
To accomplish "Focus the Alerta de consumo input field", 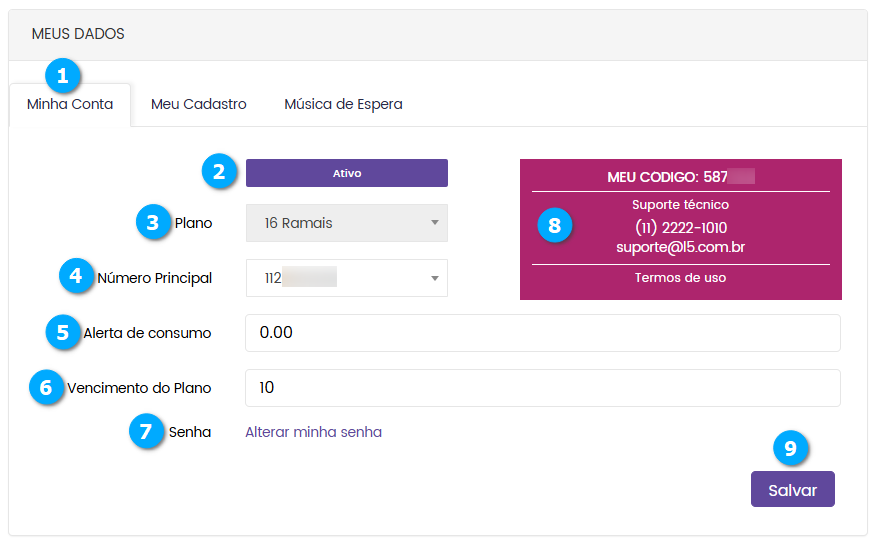I will coord(542,333).
